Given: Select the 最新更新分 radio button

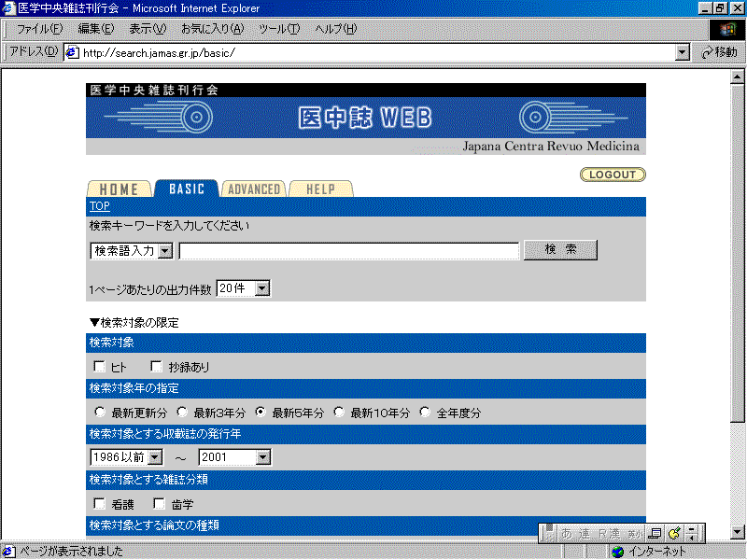Looking at the screenshot, I should point(100,412).
